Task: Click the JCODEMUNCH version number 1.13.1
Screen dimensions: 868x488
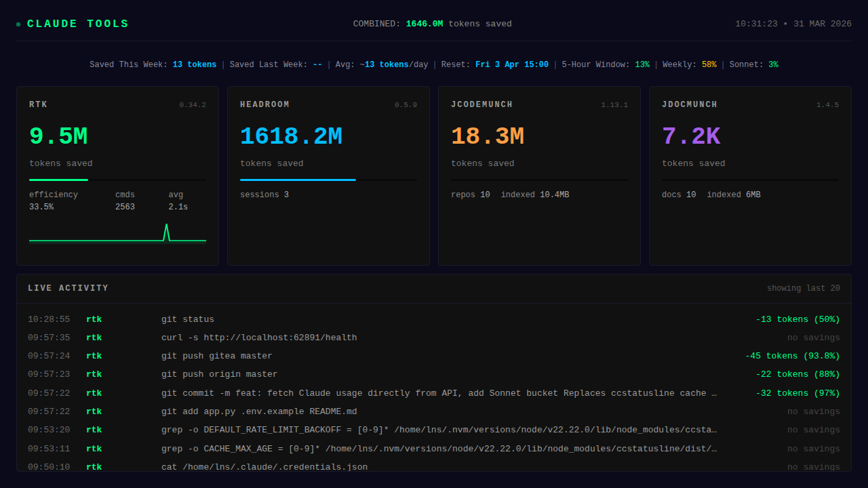Action: click(x=614, y=105)
